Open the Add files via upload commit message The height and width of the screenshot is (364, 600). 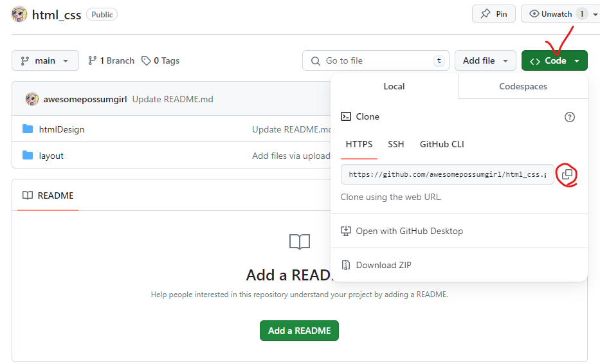tap(291, 156)
